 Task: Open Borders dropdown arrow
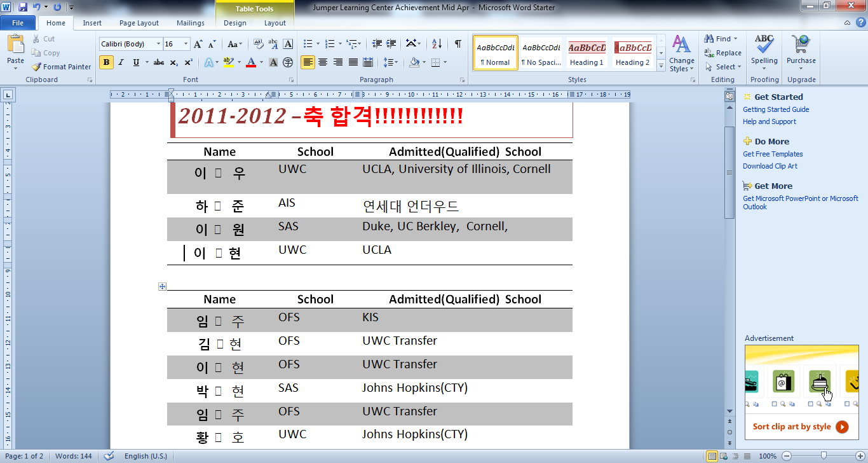[445, 62]
